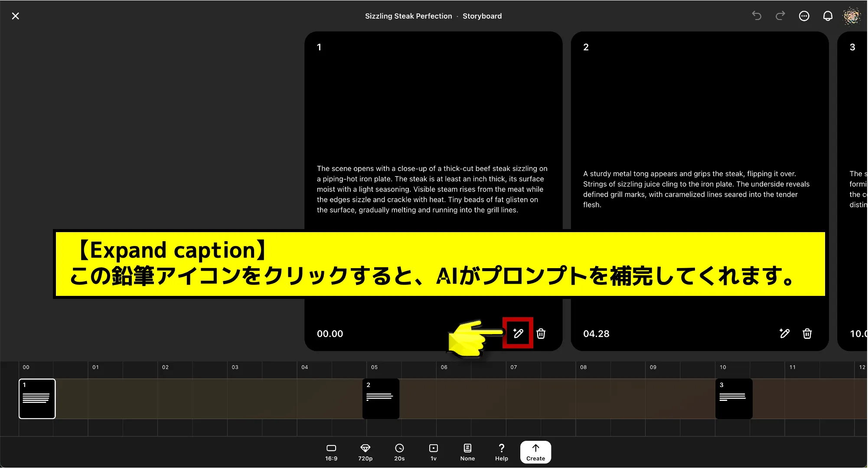This screenshot has height=469, width=868.
Task: Open the 1v variations selector
Action: point(434,453)
